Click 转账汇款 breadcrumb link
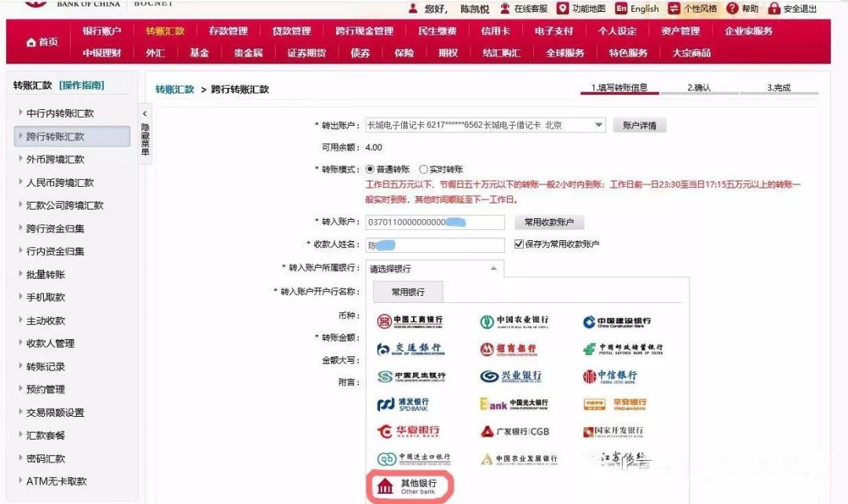Image resolution: width=848 pixels, height=504 pixels. pos(174,89)
